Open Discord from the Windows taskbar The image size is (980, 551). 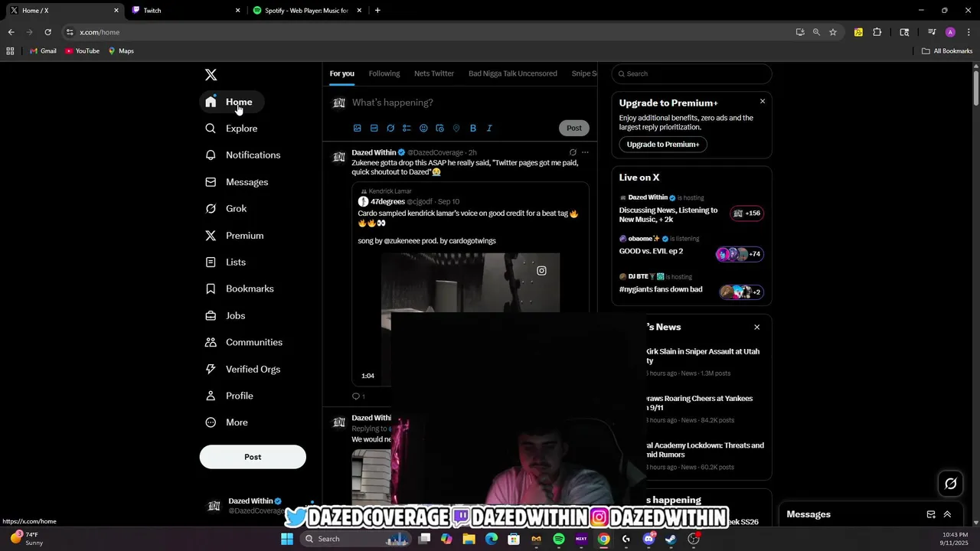[648, 539]
